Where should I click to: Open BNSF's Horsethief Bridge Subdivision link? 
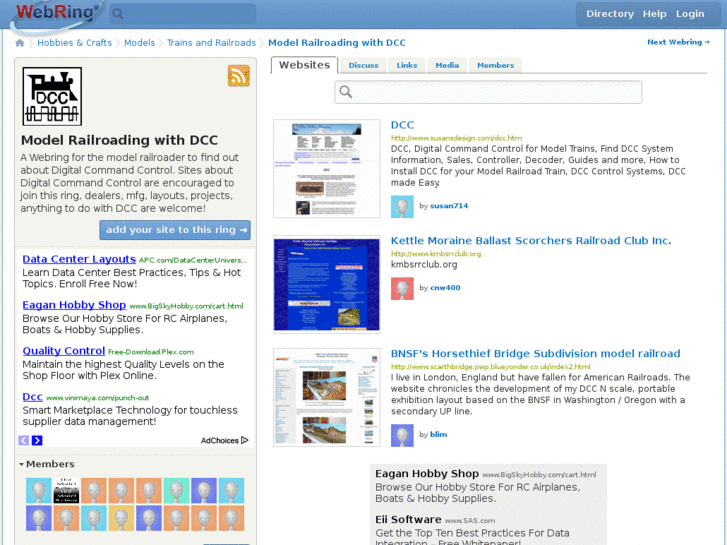coord(536,353)
